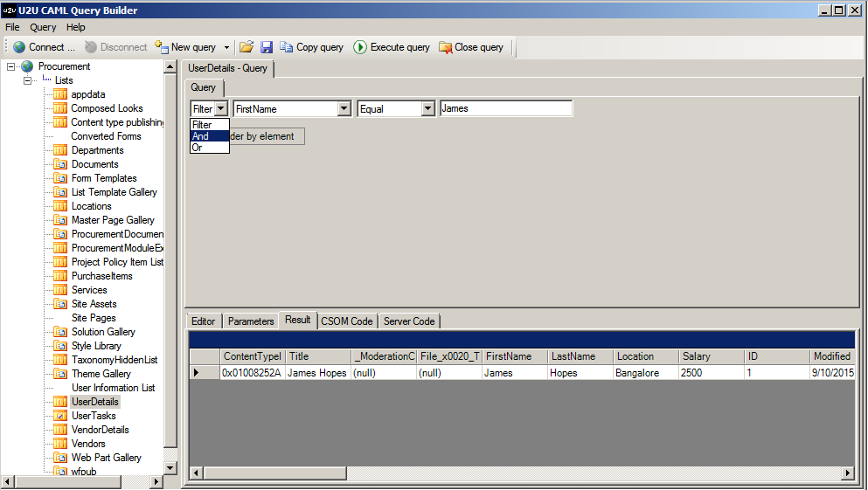Choose Filter option in the dropdown list
This screenshot has height=490, width=868.
click(209, 125)
